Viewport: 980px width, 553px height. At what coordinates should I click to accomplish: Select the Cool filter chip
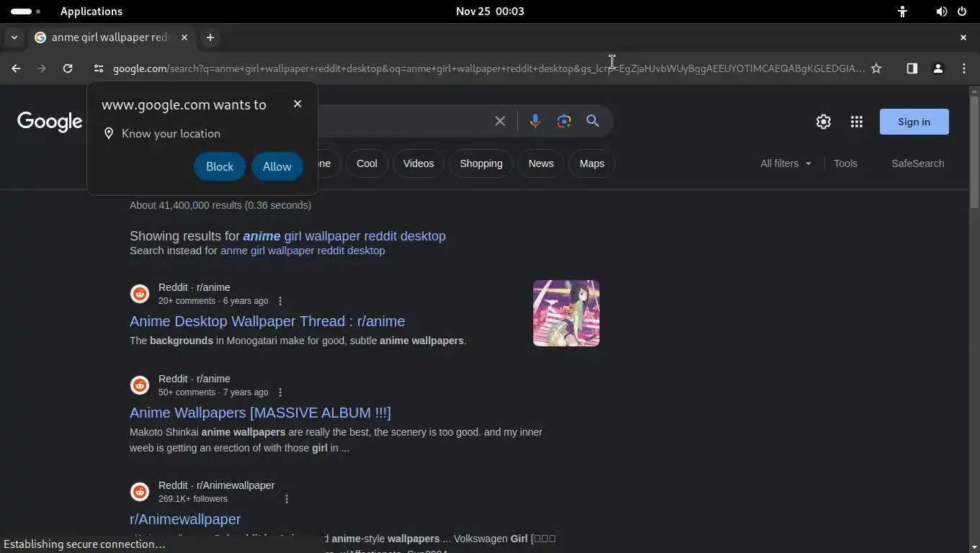pos(367,163)
